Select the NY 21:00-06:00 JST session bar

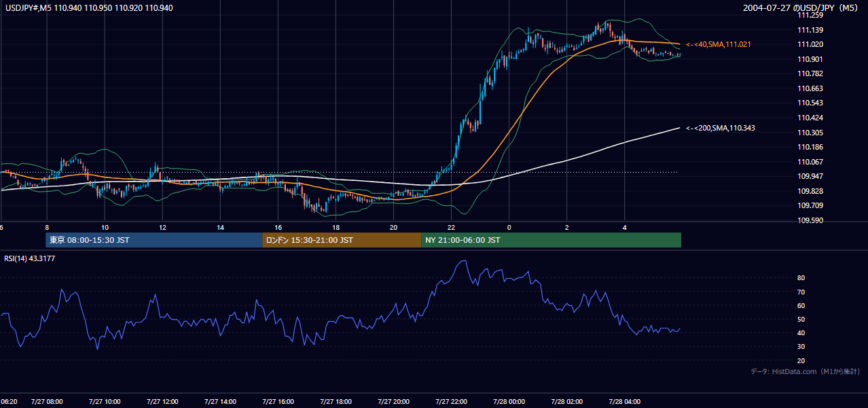(x=551, y=240)
